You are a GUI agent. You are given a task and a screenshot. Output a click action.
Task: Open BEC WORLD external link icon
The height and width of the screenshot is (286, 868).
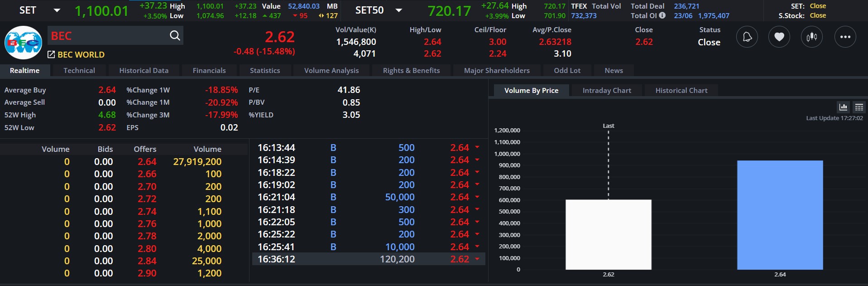point(51,54)
